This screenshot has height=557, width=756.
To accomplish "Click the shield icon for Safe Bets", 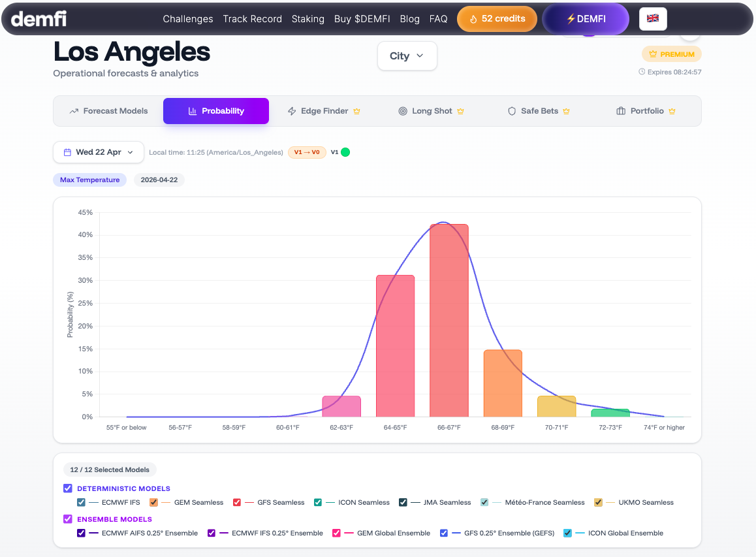I will click(x=512, y=112).
